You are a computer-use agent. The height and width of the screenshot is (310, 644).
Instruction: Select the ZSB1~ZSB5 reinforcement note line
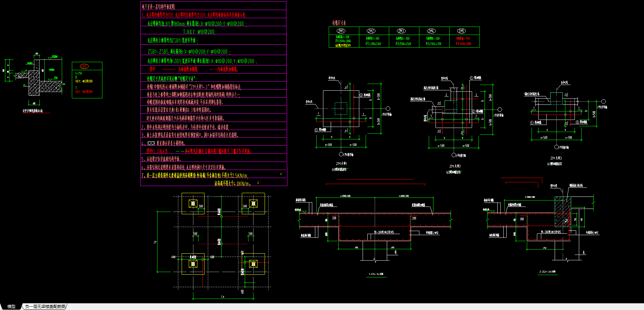click(189, 52)
